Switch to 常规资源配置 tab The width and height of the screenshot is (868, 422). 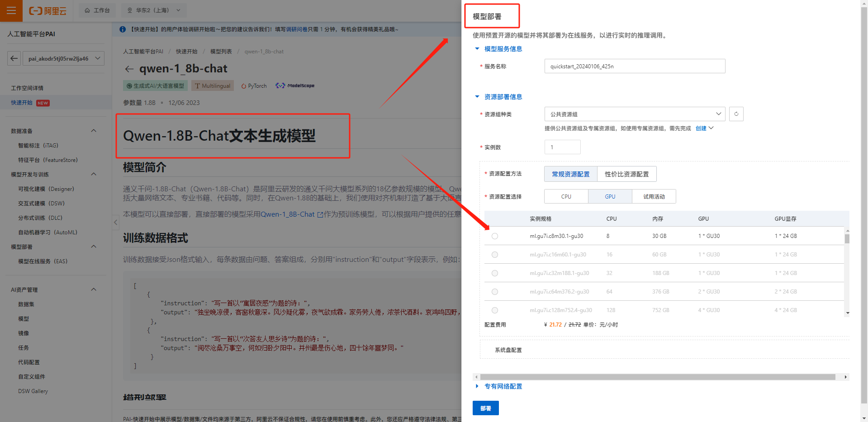pyautogui.click(x=571, y=174)
